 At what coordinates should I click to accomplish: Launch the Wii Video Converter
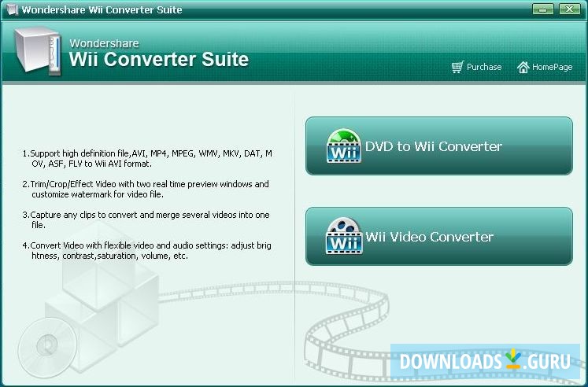pos(439,237)
